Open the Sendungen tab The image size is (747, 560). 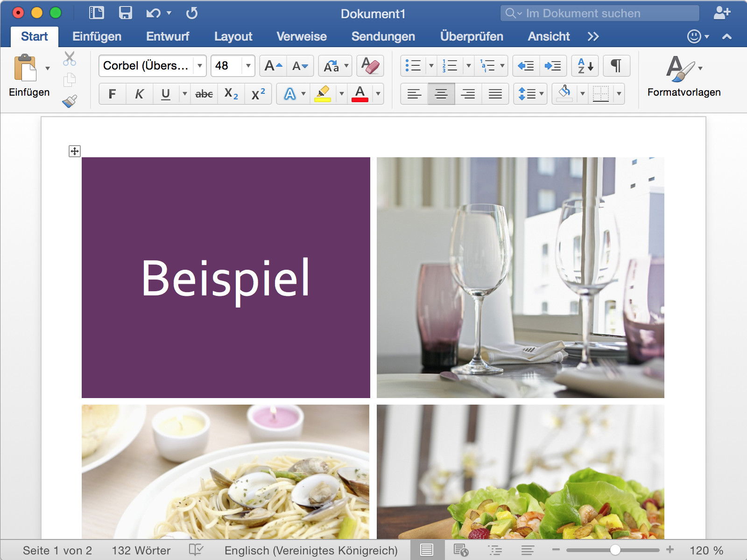coord(383,36)
